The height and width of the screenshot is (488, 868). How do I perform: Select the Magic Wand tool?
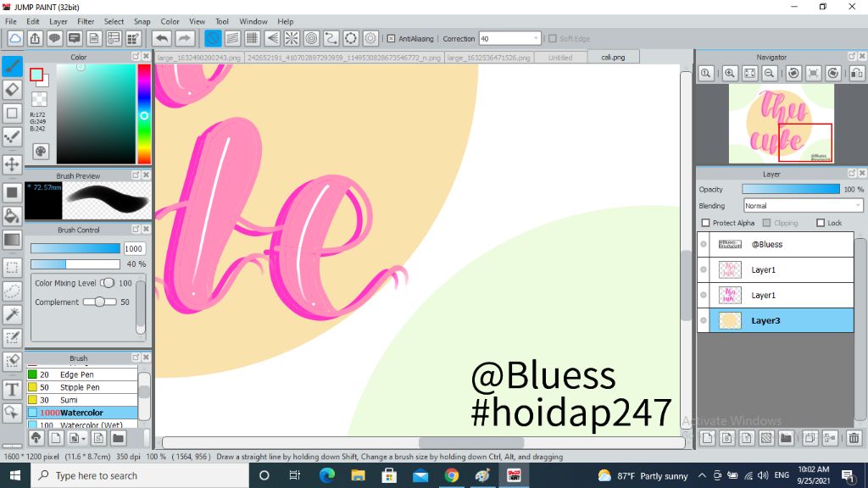[x=12, y=314]
